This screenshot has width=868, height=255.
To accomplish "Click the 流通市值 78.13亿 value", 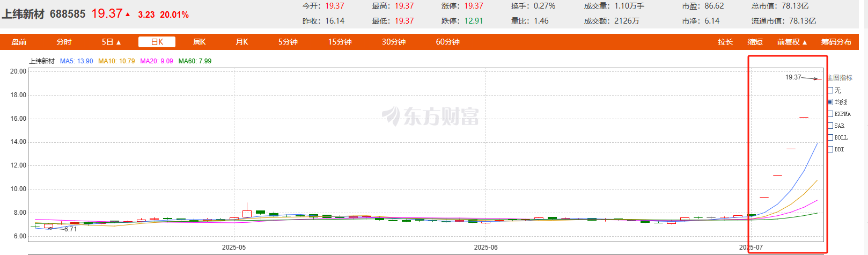I will coord(803,21).
